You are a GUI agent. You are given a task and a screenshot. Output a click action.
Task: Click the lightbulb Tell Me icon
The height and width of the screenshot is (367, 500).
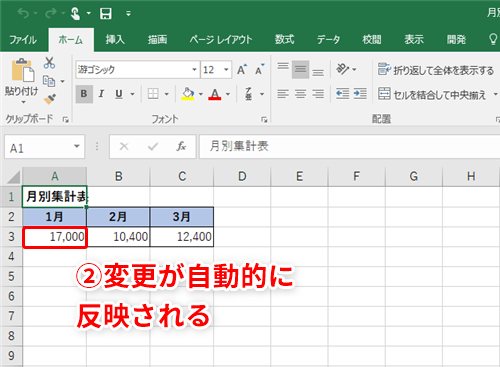point(493,39)
